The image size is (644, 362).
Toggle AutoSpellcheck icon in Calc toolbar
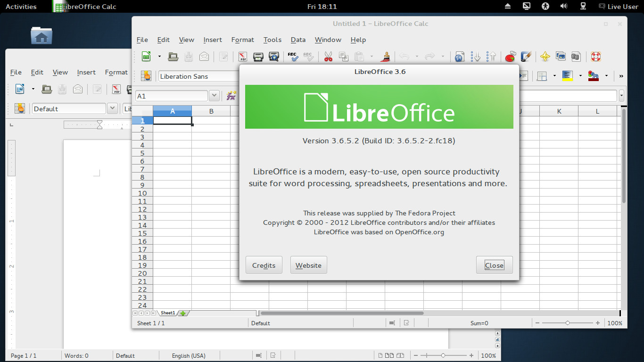(x=308, y=57)
